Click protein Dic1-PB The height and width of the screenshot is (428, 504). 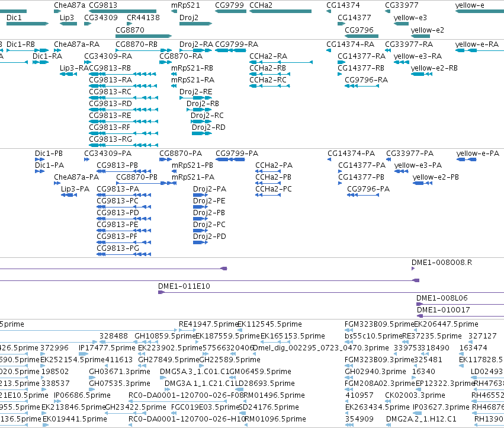[x=49, y=153]
